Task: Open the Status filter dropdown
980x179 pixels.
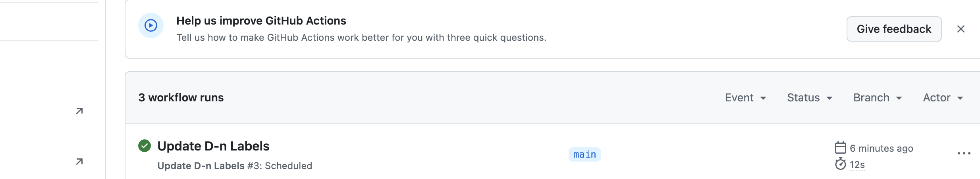Action: tap(810, 98)
